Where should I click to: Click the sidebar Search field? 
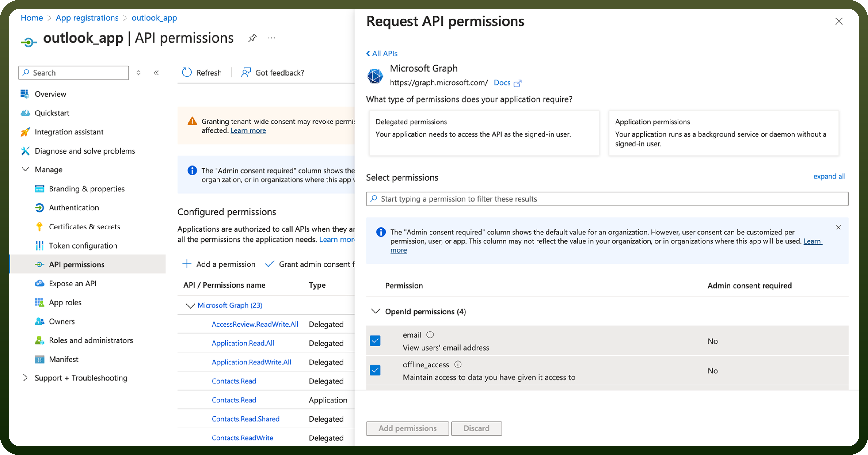(74, 73)
